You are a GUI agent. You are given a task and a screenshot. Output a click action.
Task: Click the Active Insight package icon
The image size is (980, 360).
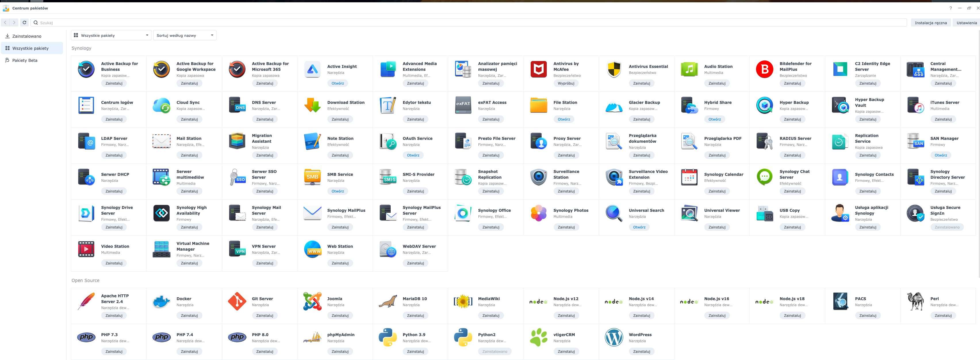click(x=312, y=69)
